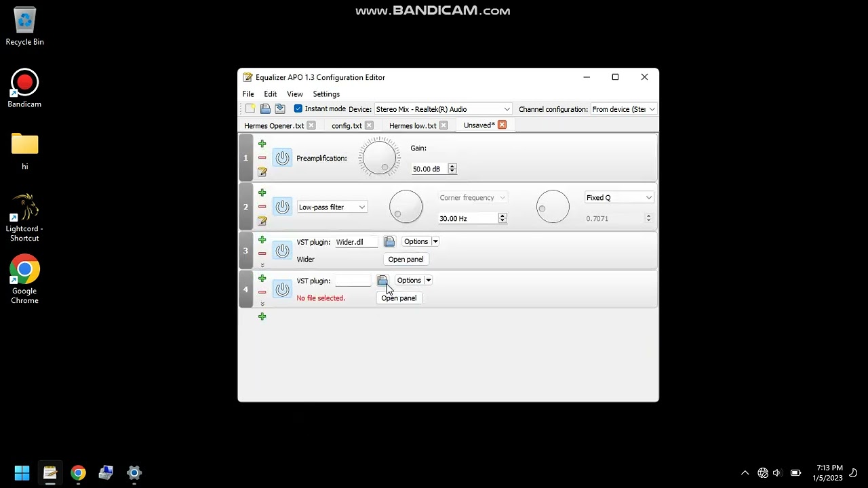Browse file for Wider.dll VST plugin
This screenshot has width=868, height=488.
click(389, 242)
